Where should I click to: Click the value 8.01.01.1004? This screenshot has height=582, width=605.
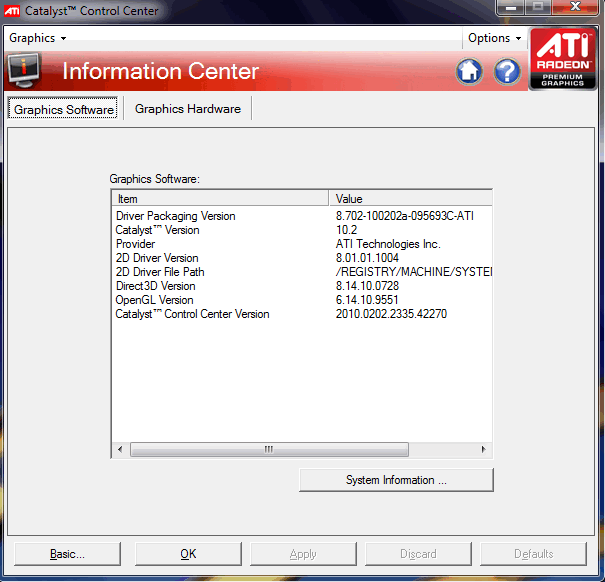367,258
